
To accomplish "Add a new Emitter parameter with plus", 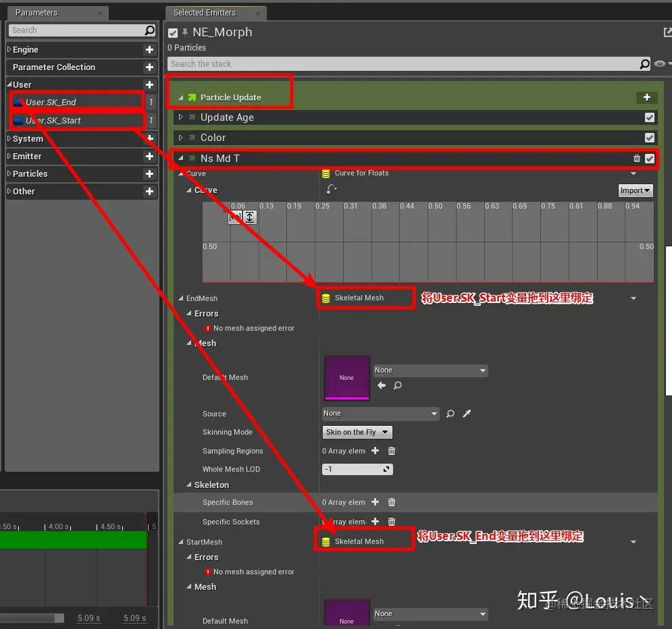I will pyautogui.click(x=149, y=157).
